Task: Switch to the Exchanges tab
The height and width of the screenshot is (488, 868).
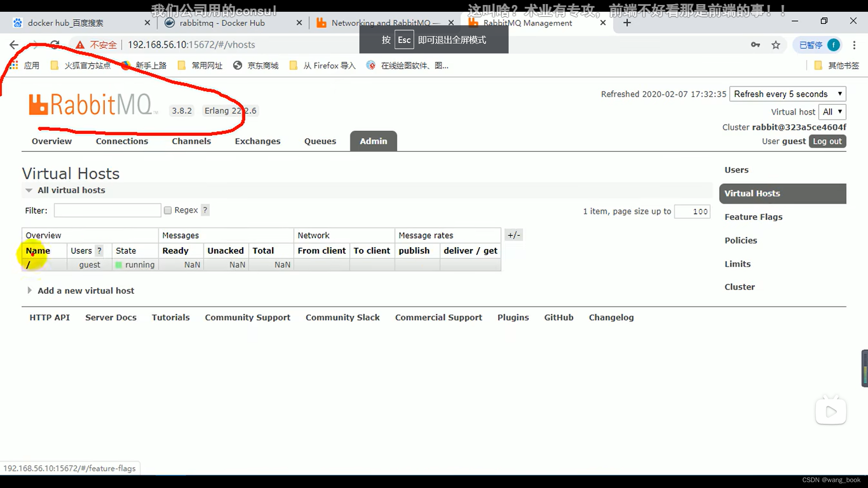Action: click(258, 141)
